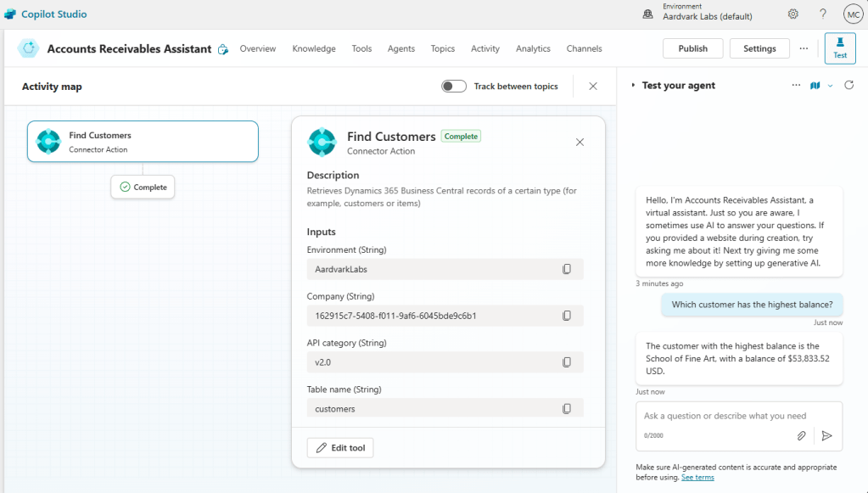
Task: Click the attach file paperclip icon
Action: click(801, 435)
